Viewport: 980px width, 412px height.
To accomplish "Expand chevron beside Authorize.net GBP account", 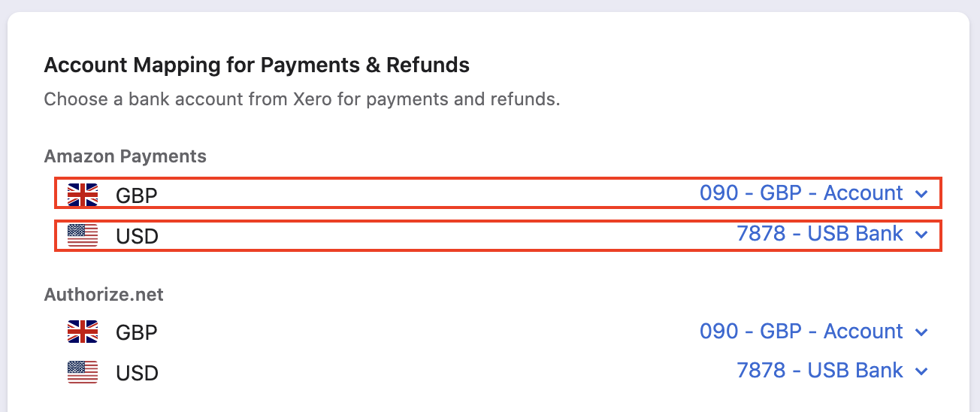I will 922,332.
